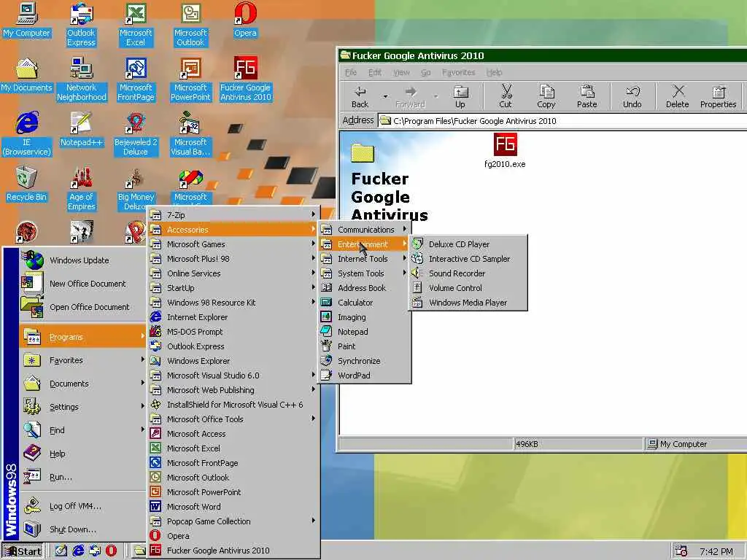Click the scheduler icon in system tray
Screen dimensions: 747x560
point(681,551)
